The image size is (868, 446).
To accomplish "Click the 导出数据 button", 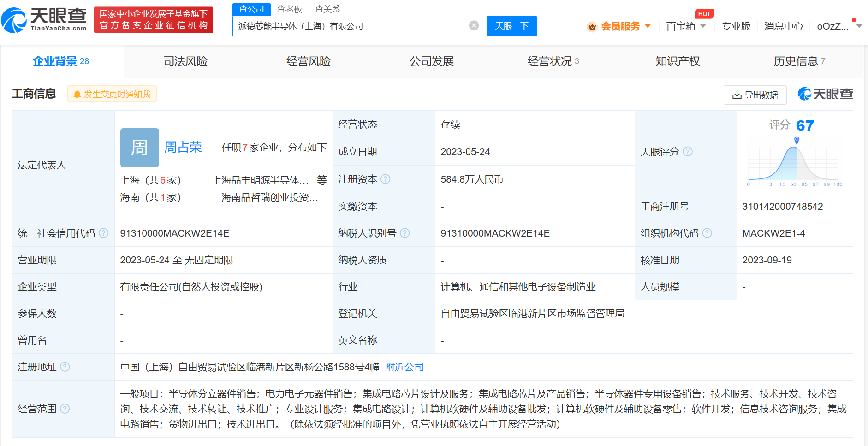I will click(x=755, y=95).
